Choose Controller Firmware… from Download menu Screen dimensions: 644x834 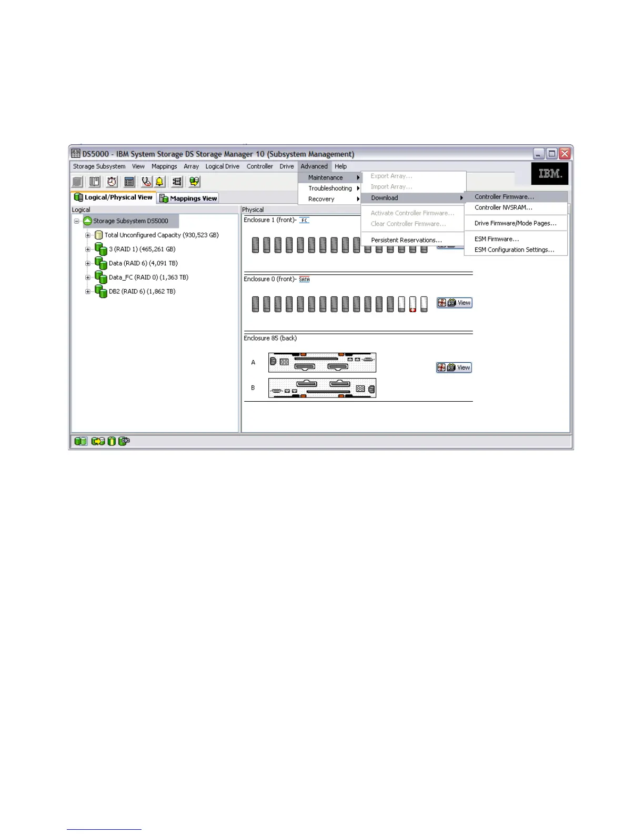coord(516,197)
